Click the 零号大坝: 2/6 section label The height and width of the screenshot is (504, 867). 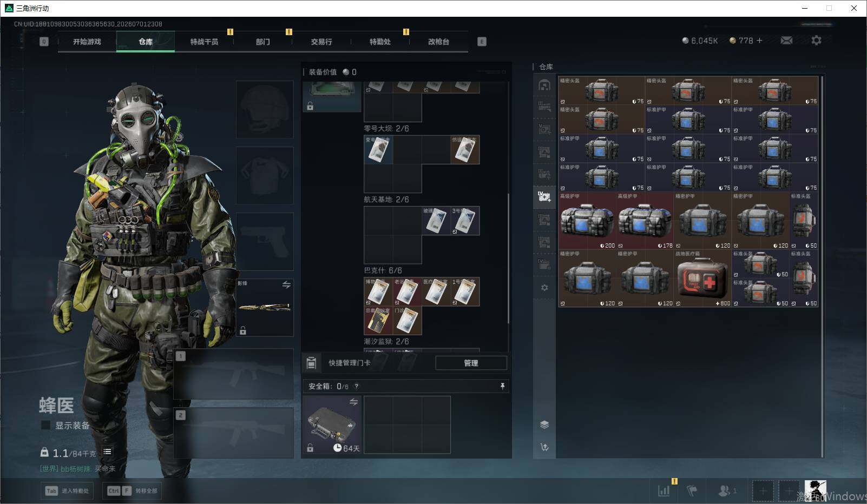coord(386,129)
